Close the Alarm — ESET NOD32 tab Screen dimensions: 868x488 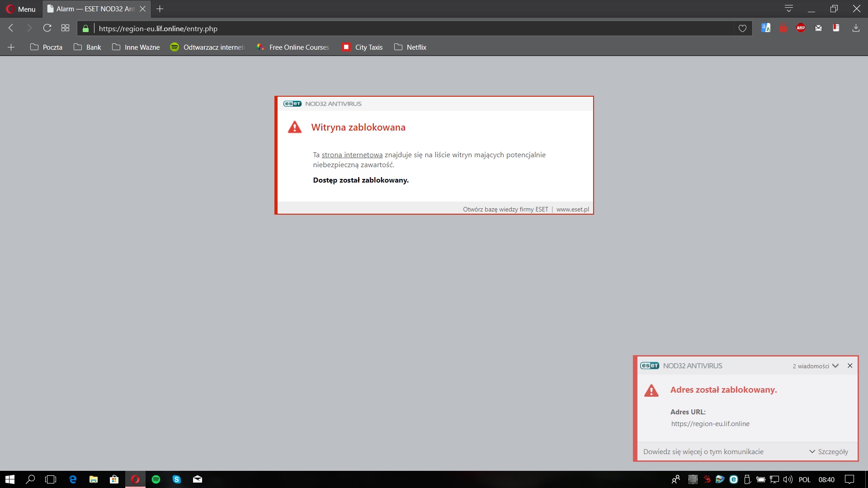[x=143, y=9]
